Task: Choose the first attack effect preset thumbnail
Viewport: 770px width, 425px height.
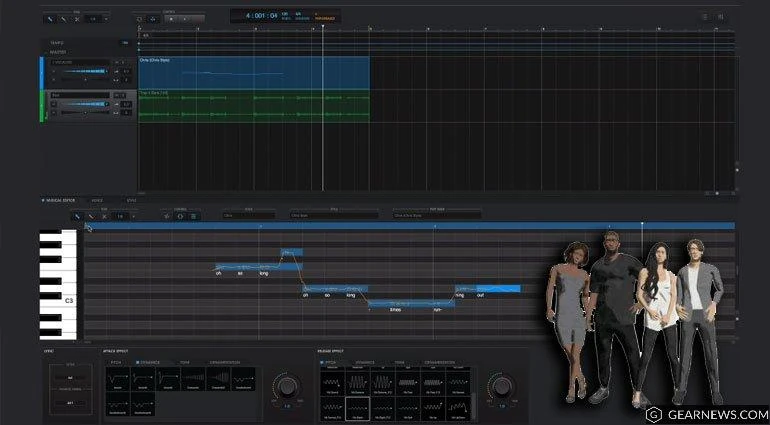Action: [118, 379]
